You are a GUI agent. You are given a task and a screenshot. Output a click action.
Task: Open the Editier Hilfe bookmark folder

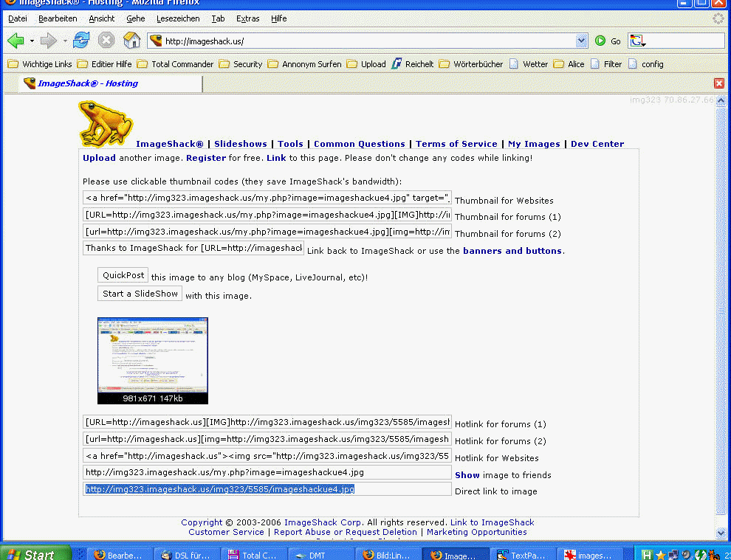pos(104,64)
